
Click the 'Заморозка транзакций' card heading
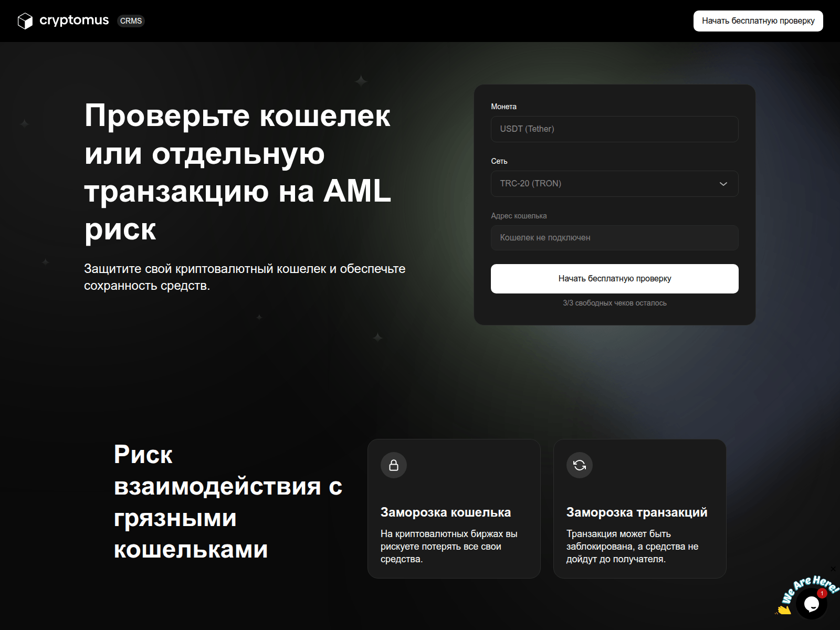(636, 512)
